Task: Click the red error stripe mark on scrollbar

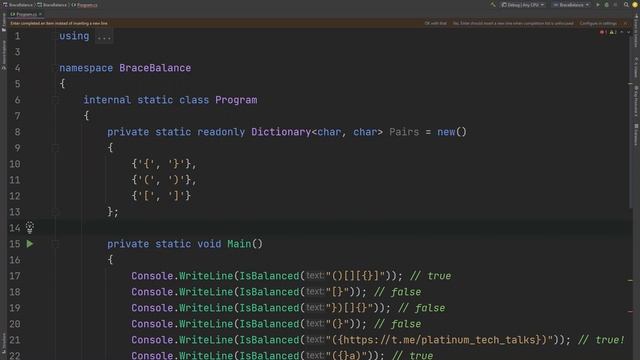Action: [630, 311]
